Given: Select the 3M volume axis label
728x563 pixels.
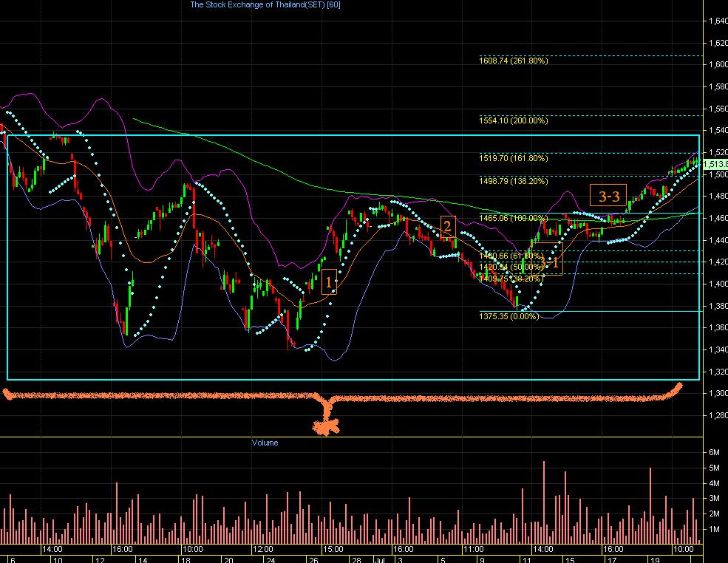Looking at the screenshot, I should [x=714, y=499].
